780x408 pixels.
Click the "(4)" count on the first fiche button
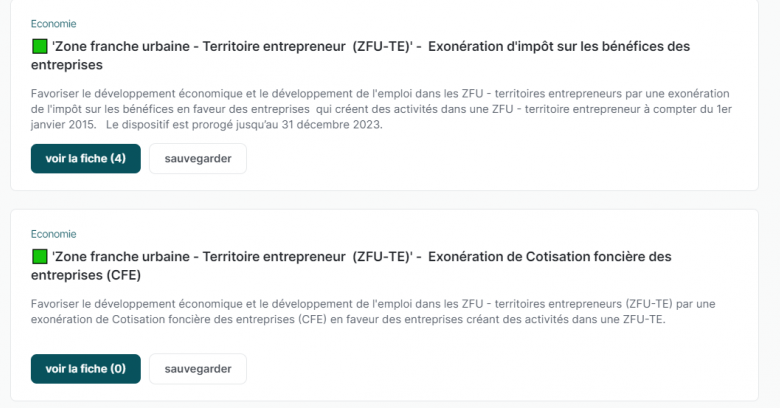pos(117,158)
